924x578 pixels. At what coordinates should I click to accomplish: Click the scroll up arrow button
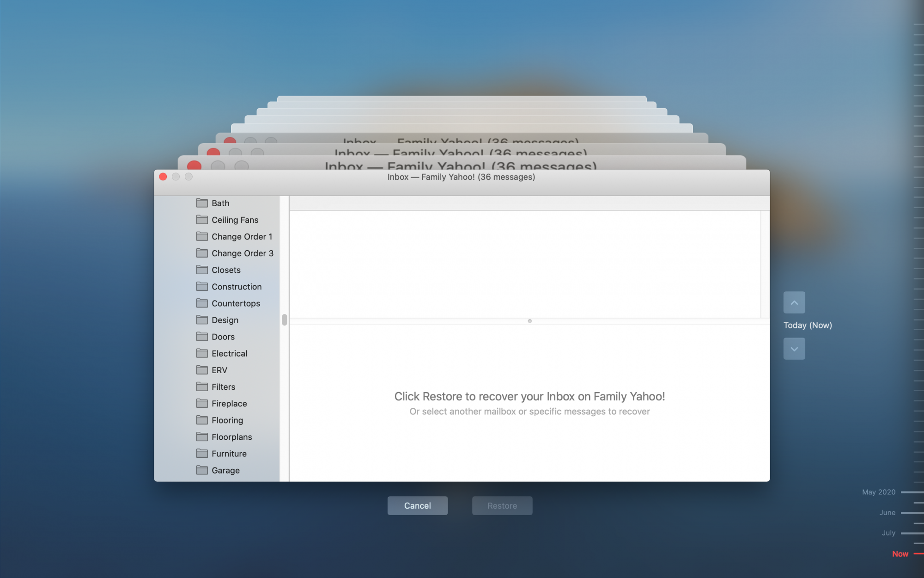click(x=794, y=303)
